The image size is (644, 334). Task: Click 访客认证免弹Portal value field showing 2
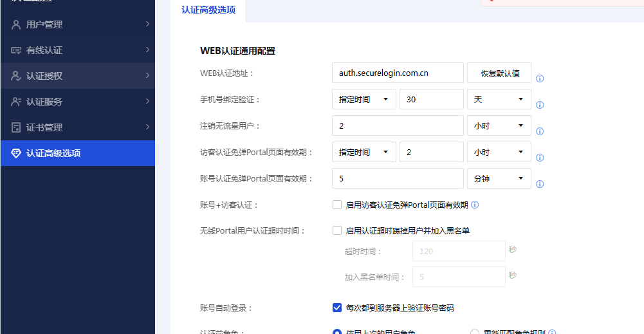point(431,152)
